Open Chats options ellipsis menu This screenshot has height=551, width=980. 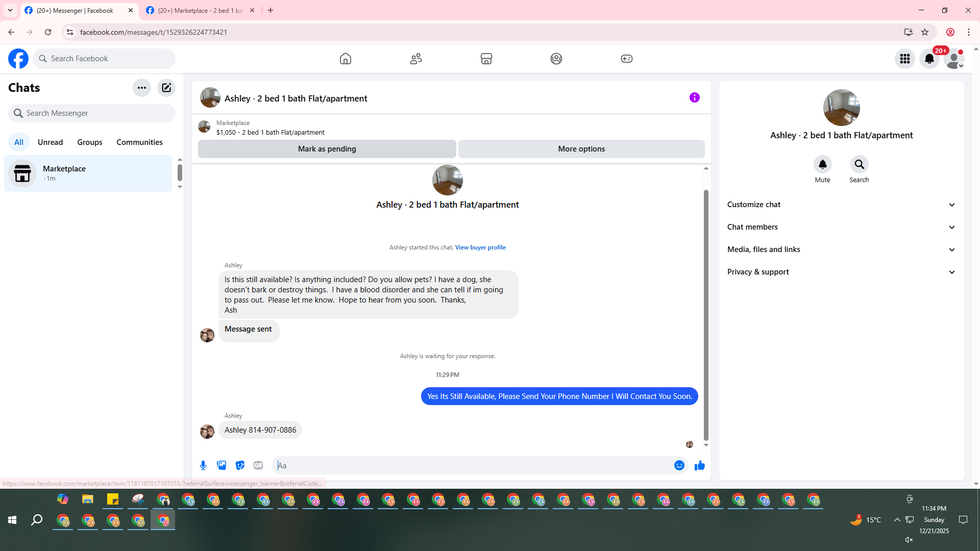142,88
